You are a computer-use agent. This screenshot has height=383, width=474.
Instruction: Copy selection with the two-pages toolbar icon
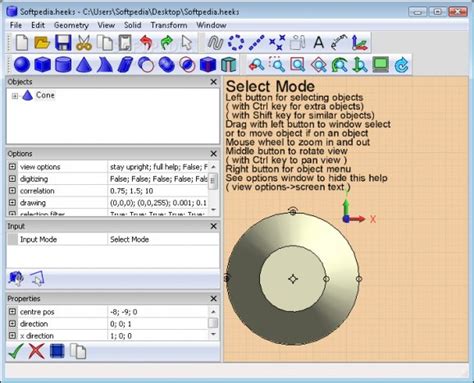(x=105, y=43)
